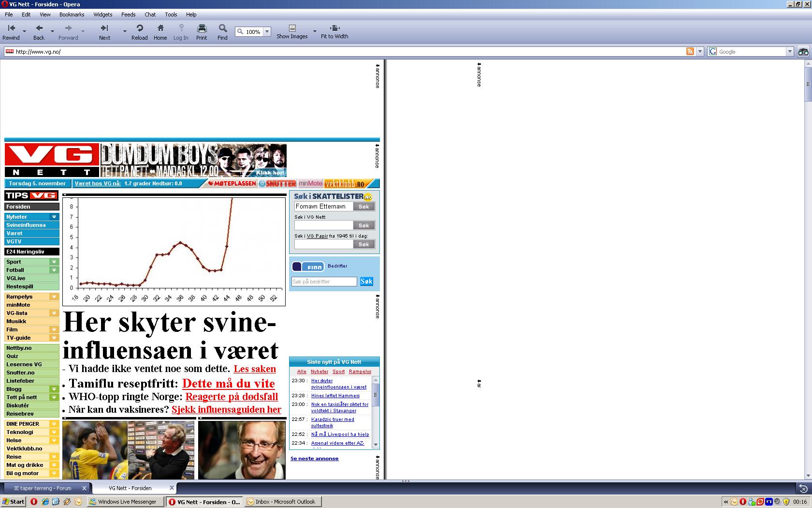The width and height of the screenshot is (812, 508).
Task: Click the Show Images button
Action: [x=292, y=32]
